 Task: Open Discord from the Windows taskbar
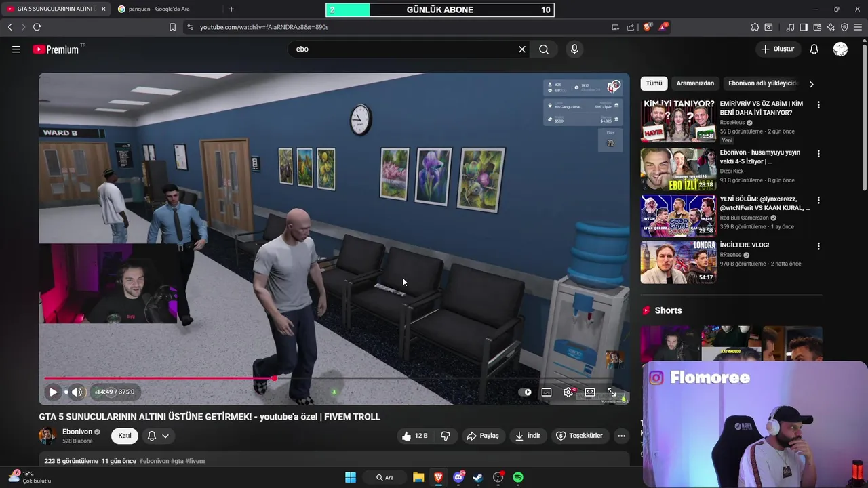458,477
